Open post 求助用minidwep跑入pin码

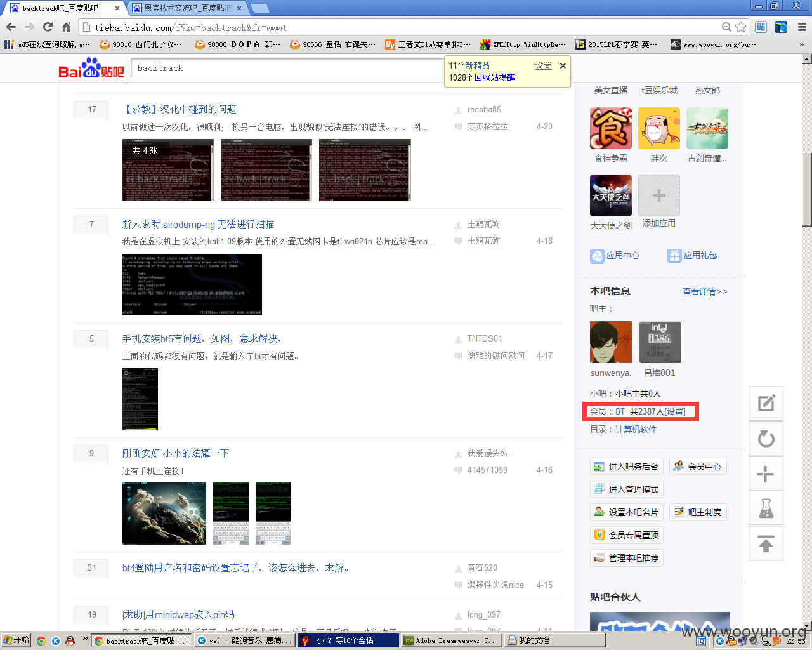[178, 614]
